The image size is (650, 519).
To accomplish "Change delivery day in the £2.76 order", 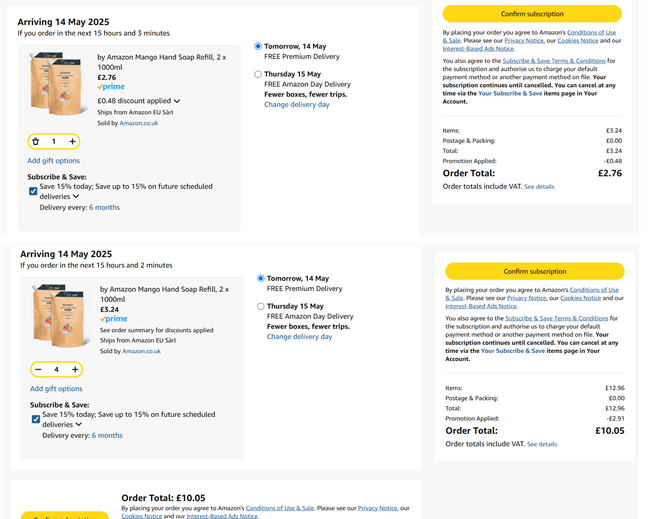I will (297, 104).
